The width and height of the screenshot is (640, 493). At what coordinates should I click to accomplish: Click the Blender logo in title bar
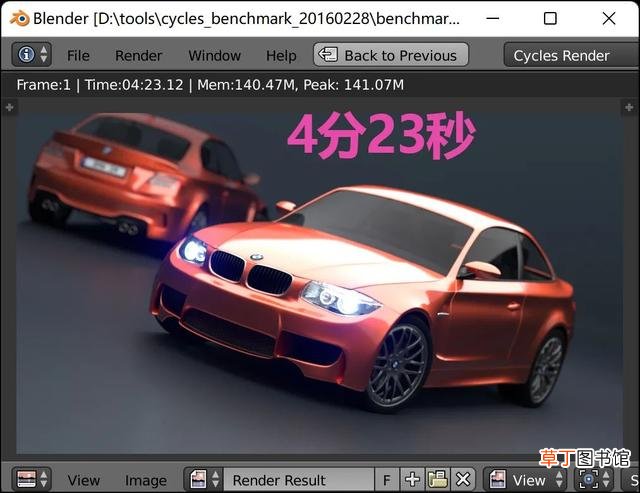click(x=19, y=18)
